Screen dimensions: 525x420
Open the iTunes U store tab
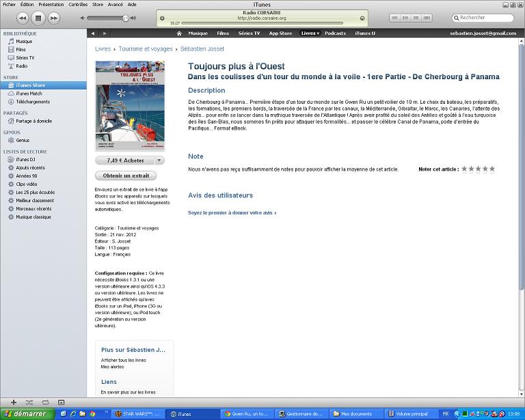point(365,33)
